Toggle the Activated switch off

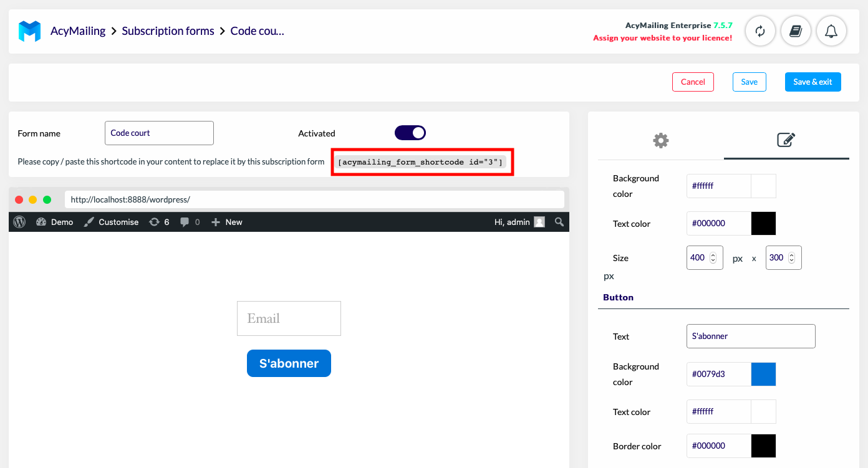pyautogui.click(x=410, y=133)
